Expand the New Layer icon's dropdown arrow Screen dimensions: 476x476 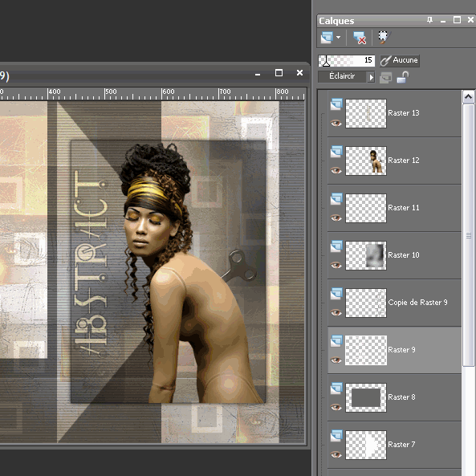point(338,38)
